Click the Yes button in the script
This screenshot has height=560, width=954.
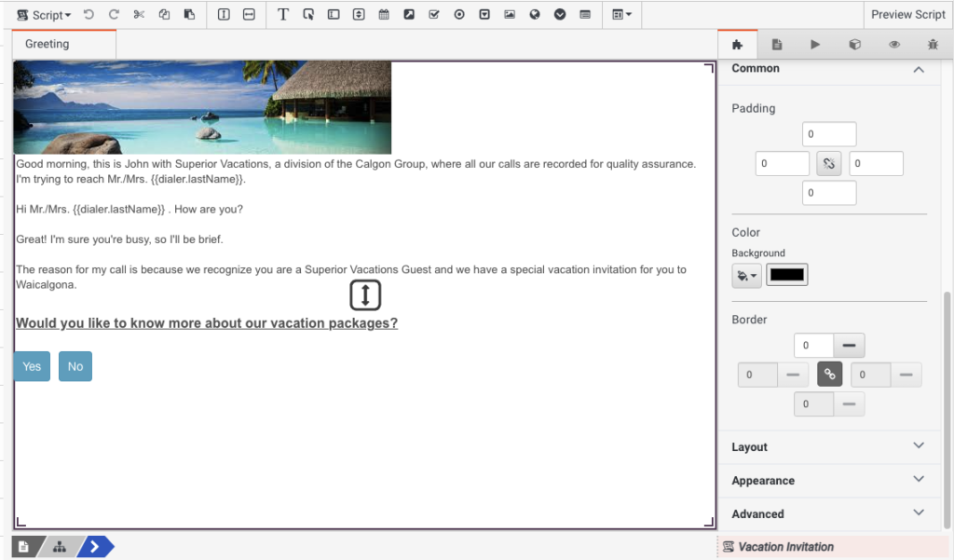[x=31, y=366]
